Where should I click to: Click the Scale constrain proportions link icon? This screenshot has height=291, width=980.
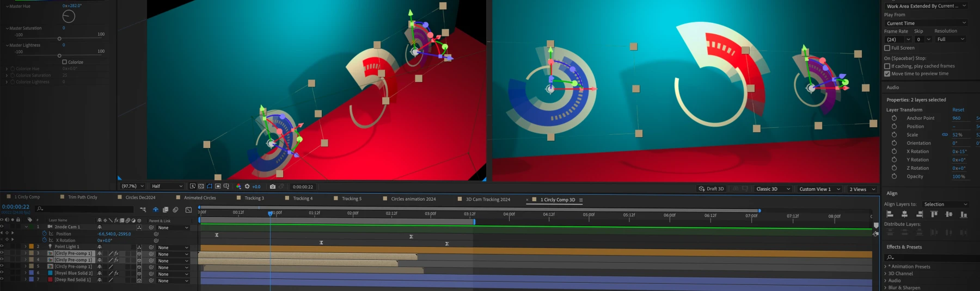(945, 135)
